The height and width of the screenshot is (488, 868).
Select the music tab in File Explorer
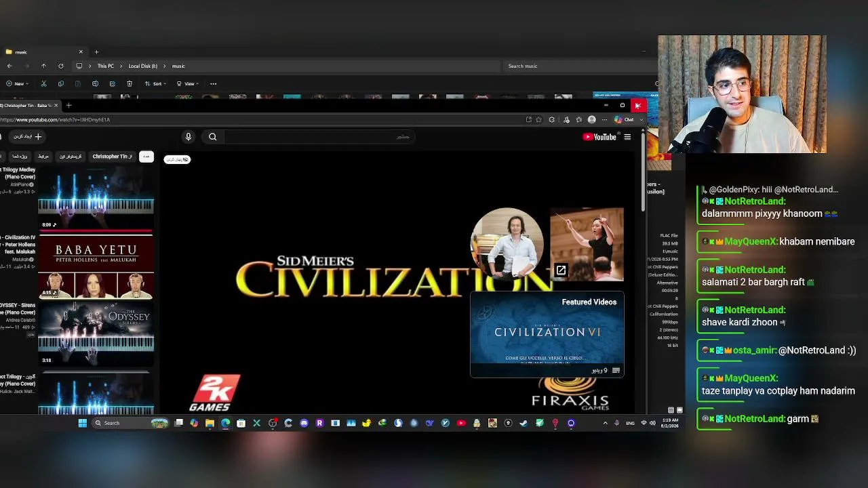pos(44,52)
